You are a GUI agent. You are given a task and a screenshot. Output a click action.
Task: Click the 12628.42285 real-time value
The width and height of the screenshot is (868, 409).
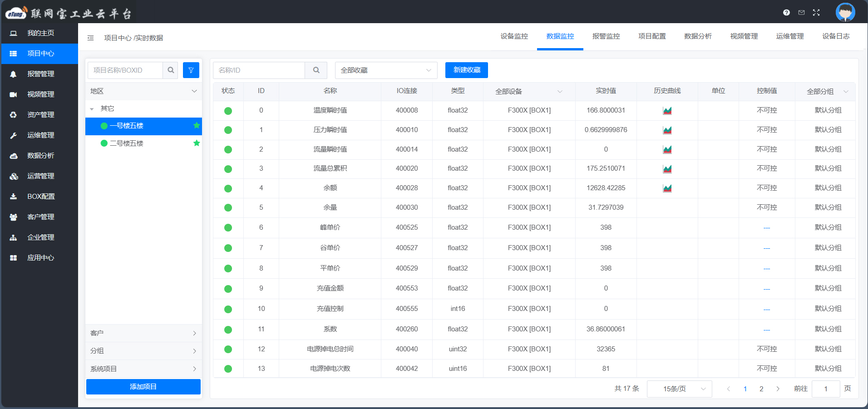click(x=606, y=188)
